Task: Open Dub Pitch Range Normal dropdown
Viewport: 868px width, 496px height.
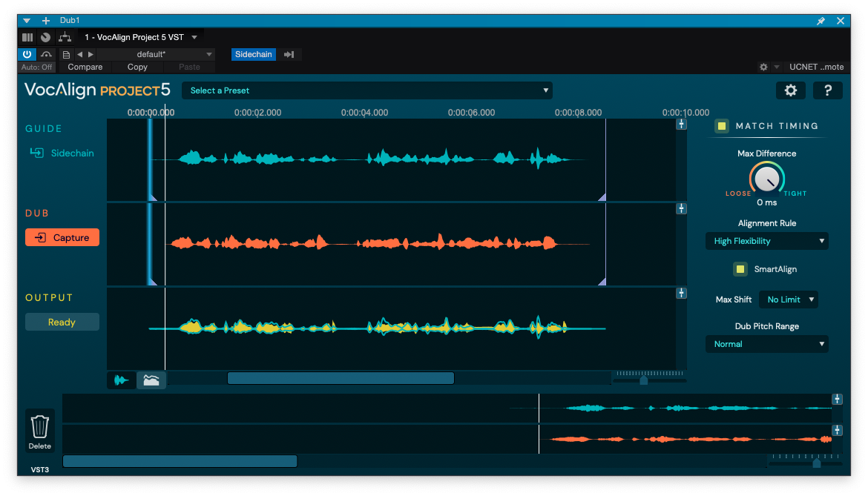Action: [x=766, y=344]
